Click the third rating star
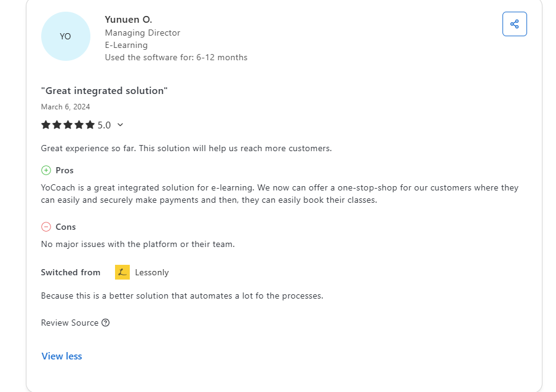556x392 pixels. (68, 125)
